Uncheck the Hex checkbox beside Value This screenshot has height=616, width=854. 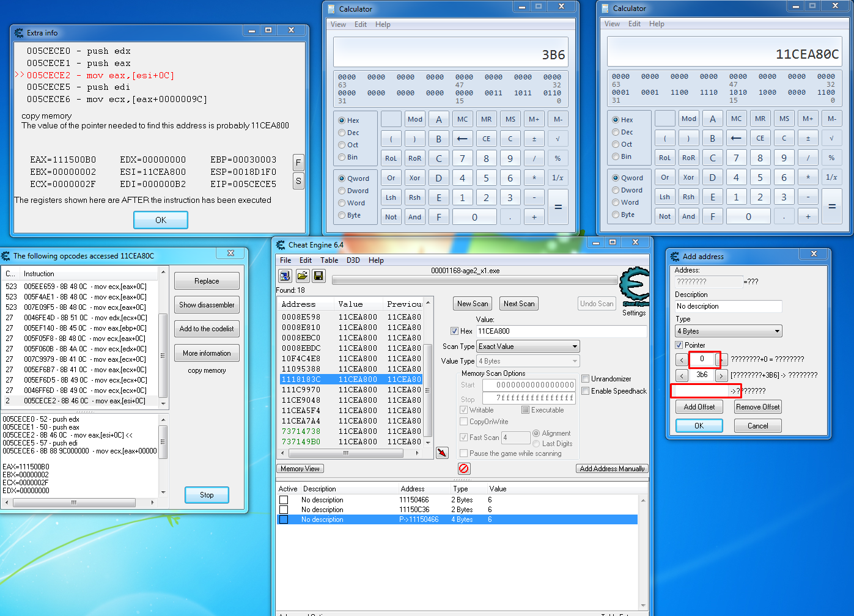[454, 331]
